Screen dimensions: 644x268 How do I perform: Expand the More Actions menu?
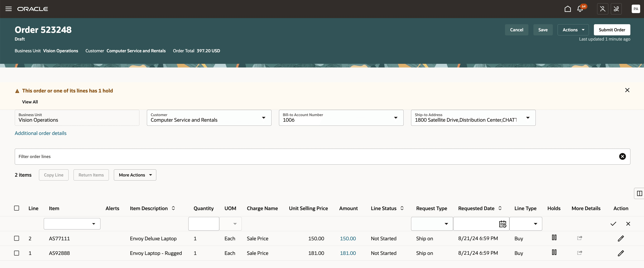coord(135,175)
